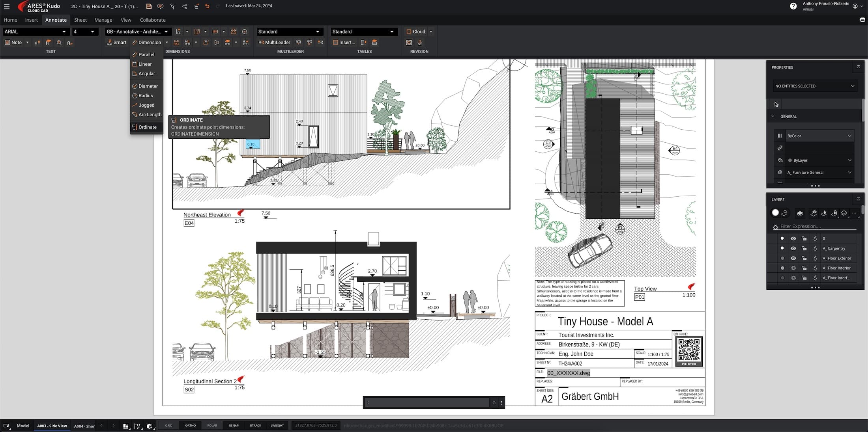Open the hamburger main menu
Screen dimensions: 868x432
pyautogui.click(x=7, y=7)
